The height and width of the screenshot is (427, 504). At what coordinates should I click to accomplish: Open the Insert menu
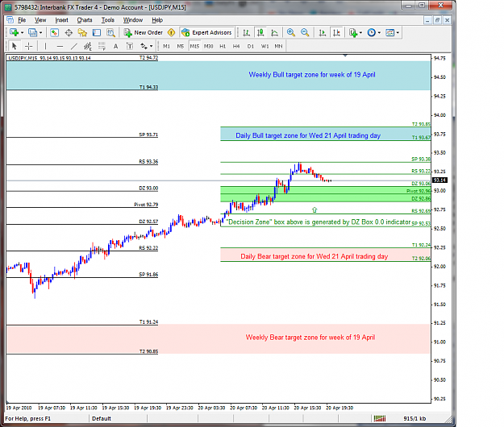[61, 20]
